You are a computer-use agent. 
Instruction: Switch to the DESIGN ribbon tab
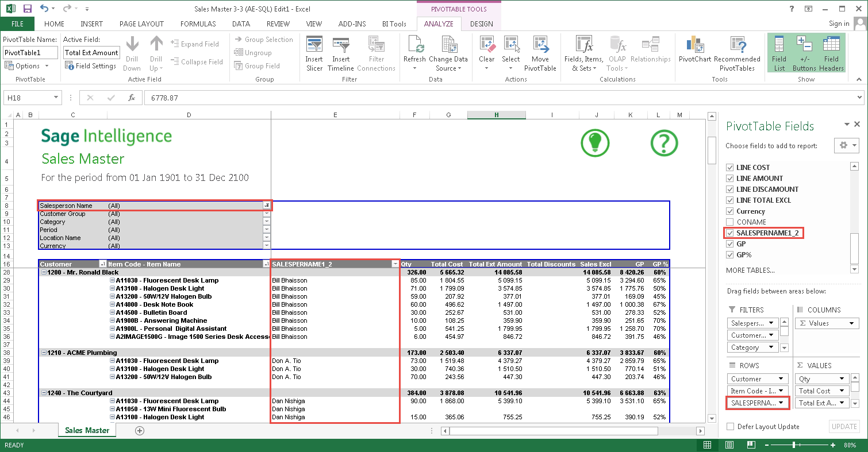click(x=482, y=24)
